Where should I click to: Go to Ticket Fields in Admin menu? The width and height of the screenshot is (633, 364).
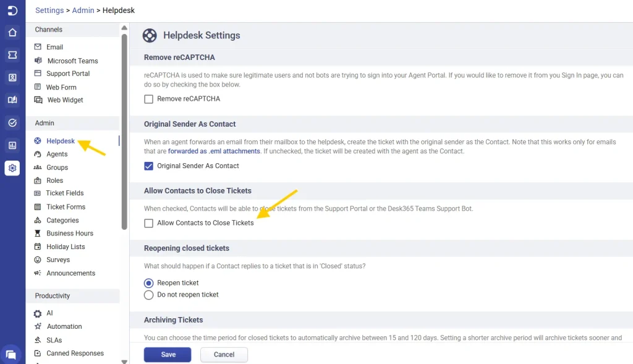(x=65, y=193)
